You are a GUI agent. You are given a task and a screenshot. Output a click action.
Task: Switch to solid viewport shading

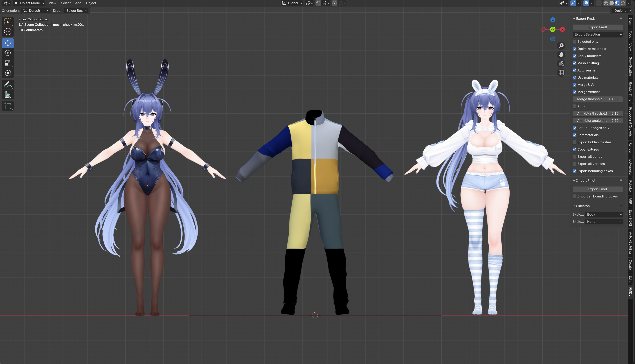point(611,3)
